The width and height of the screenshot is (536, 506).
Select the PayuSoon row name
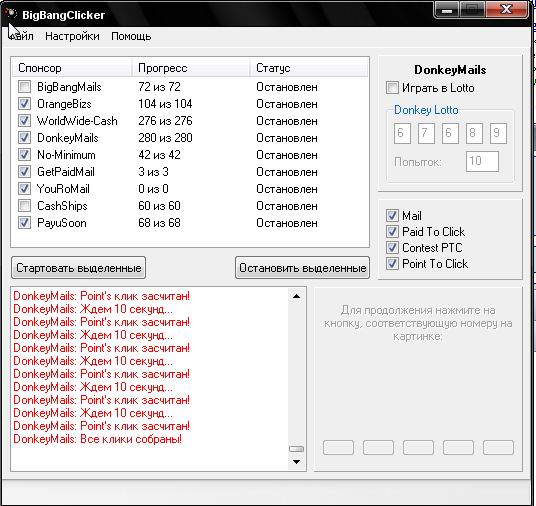[x=62, y=223]
